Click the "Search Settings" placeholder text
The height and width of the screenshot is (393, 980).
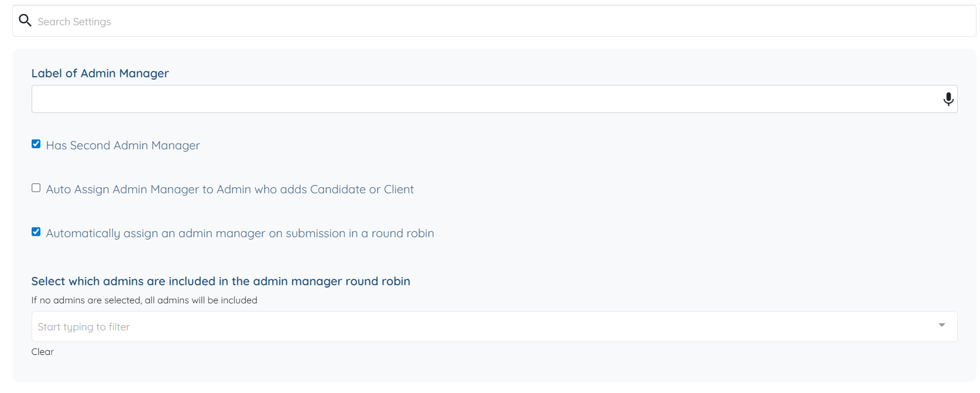(74, 22)
